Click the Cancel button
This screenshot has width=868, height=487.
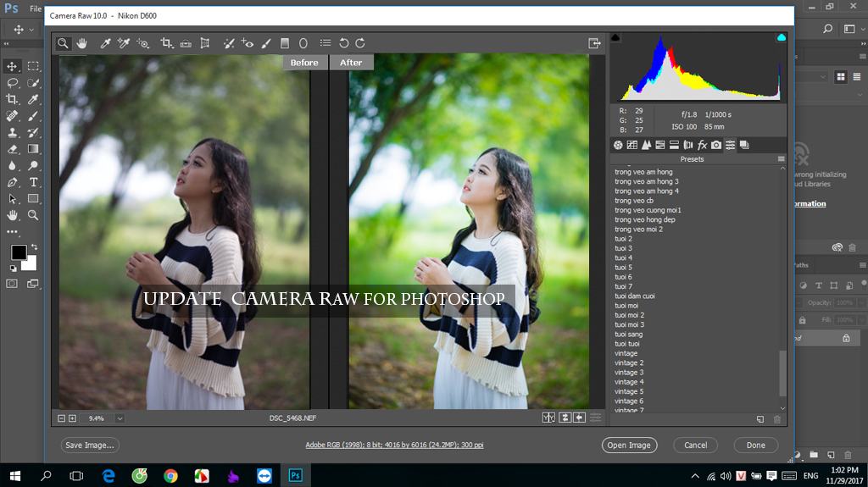[x=695, y=445]
